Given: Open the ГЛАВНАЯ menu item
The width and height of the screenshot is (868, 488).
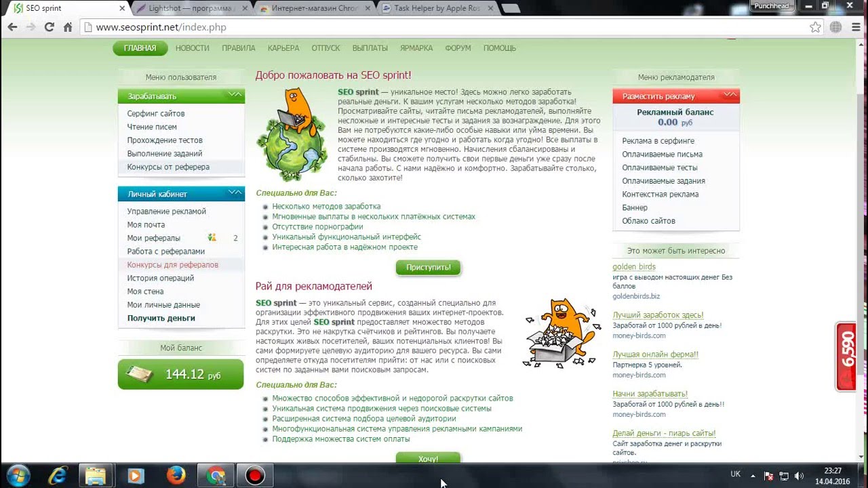Looking at the screenshot, I should (x=140, y=48).
